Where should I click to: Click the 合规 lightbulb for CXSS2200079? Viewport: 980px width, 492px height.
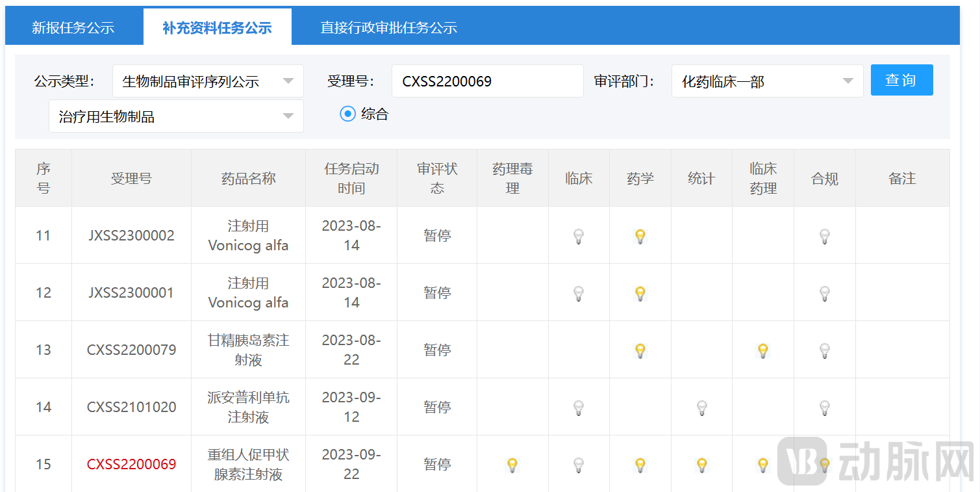click(x=824, y=350)
